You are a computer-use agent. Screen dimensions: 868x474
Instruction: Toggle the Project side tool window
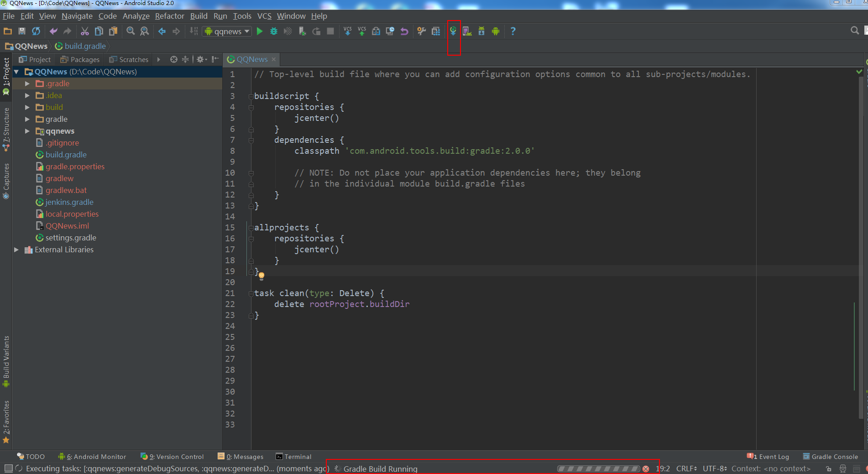[x=6, y=76]
